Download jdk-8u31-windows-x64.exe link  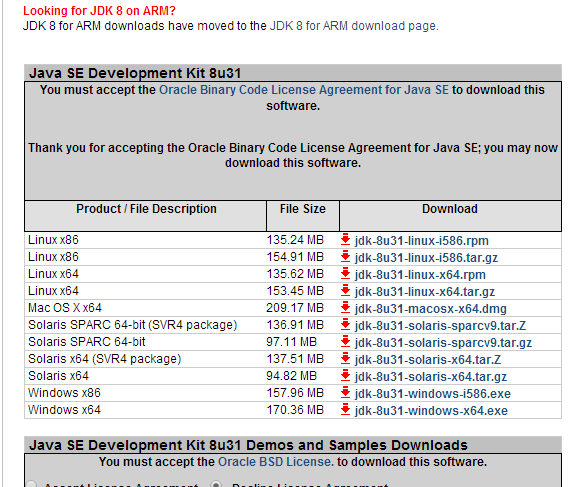coord(431,411)
